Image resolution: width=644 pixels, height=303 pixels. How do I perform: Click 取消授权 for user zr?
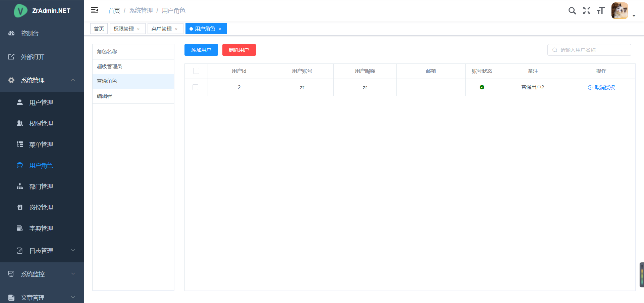[601, 87]
